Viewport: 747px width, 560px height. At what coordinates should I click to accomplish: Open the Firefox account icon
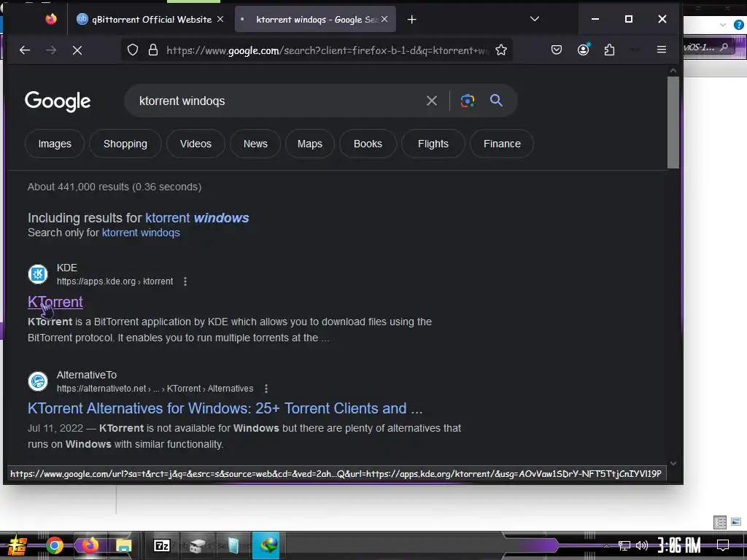click(583, 50)
